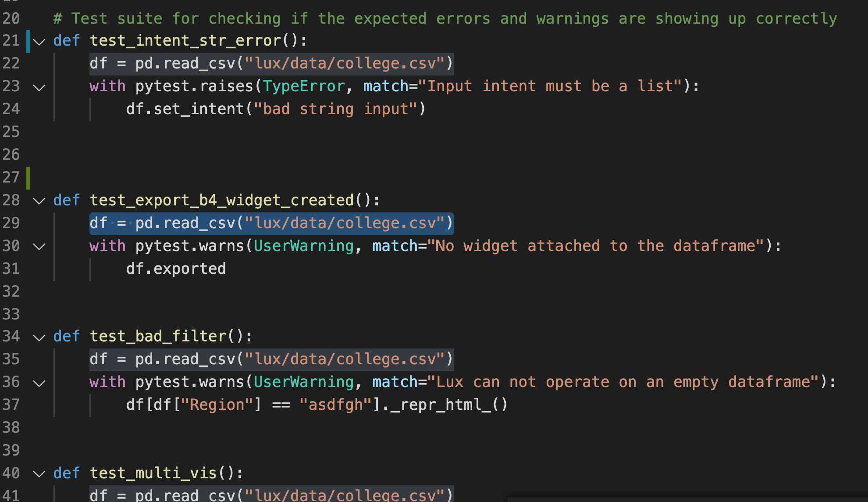Click the green modified-line marker at line 27
This screenshot has width=868, height=502.
click(28, 177)
